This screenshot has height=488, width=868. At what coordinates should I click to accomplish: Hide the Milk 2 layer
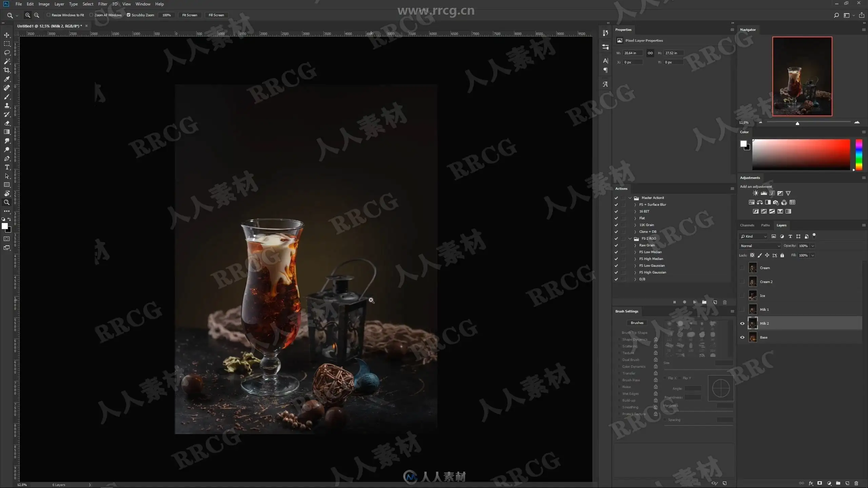click(x=742, y=323)
